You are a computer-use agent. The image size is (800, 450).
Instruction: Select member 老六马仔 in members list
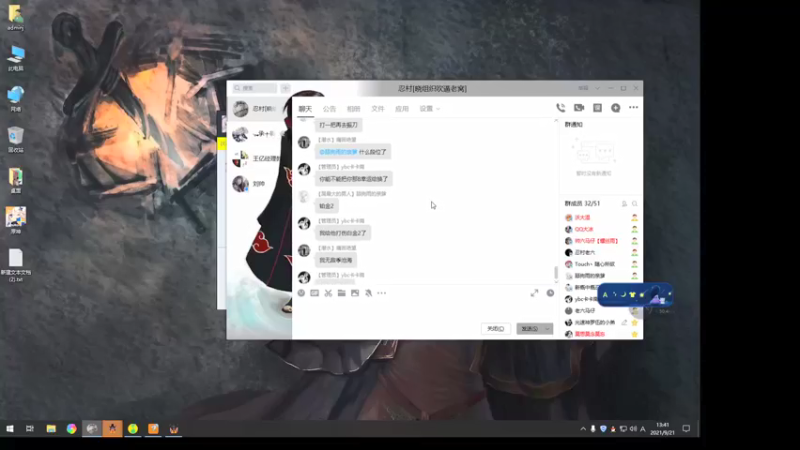click(585, 311)
